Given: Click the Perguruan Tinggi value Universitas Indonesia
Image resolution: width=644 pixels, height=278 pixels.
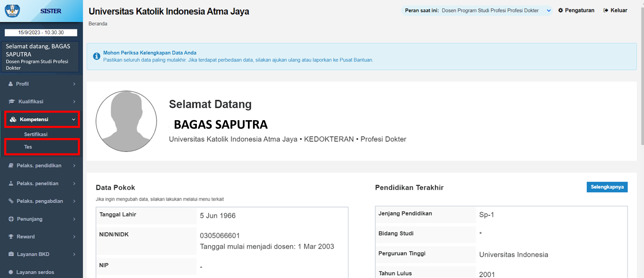Looking at the screenshot, I should click(x=513, y=254).
